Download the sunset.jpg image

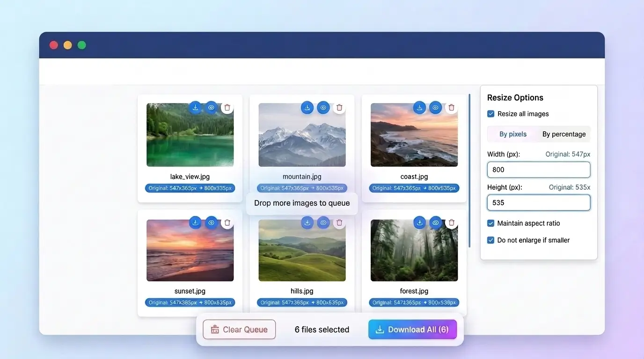click(195, 223)
